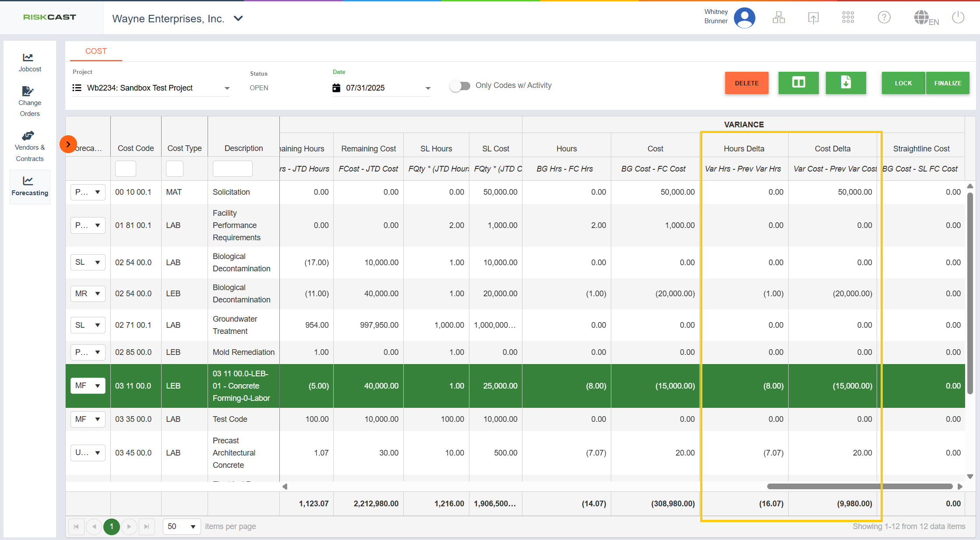980x540 pixels.
Task: Open the apps grid icon
Action: click(x=848, y=18)
